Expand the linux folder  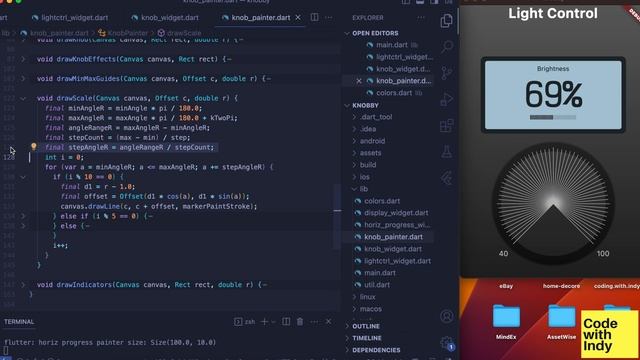pos(367,297)
